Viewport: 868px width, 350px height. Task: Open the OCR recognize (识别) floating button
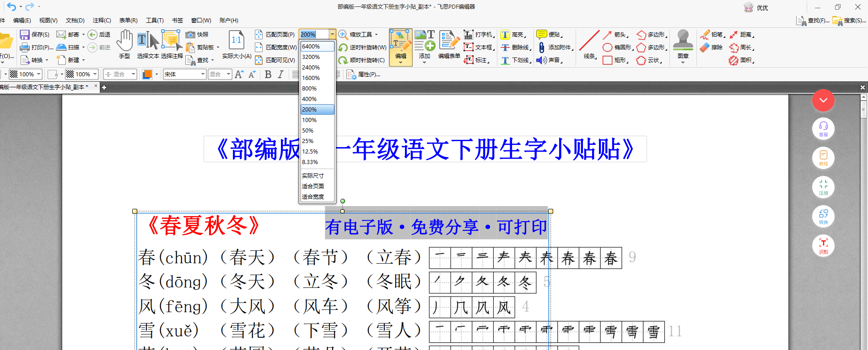823,246
